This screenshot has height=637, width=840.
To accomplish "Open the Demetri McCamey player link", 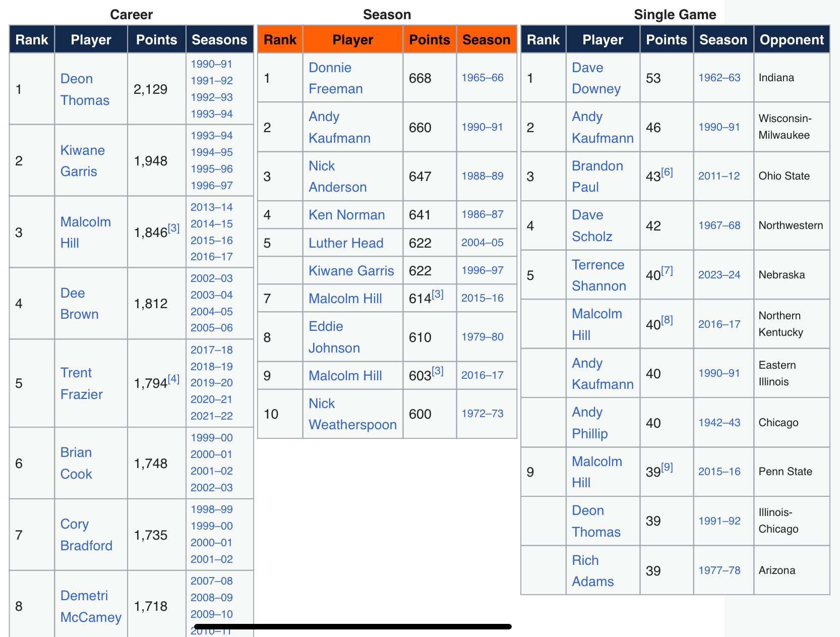I will (91, 606).
